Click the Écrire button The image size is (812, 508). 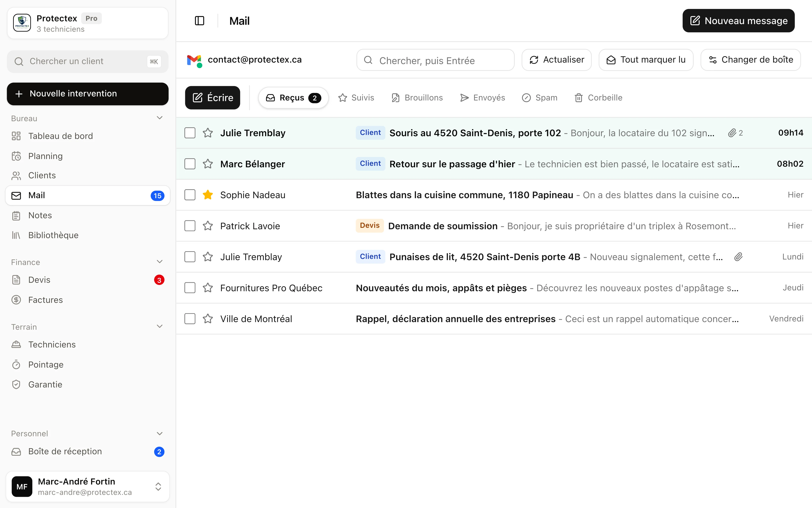point(213,98)
